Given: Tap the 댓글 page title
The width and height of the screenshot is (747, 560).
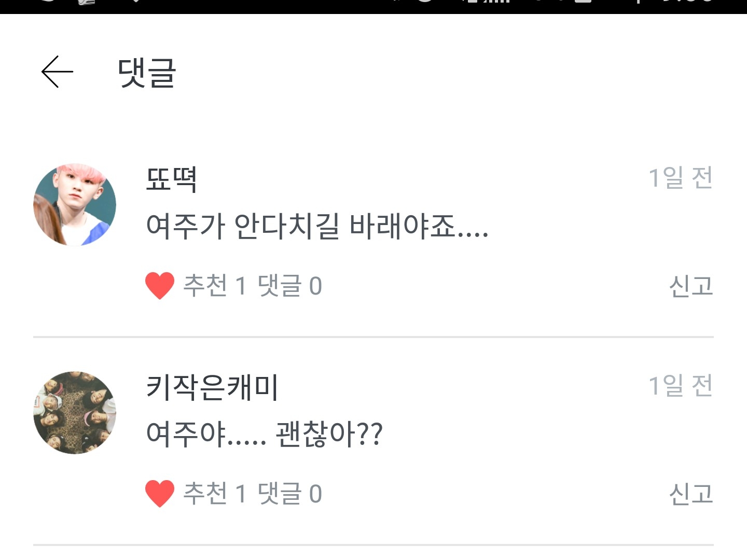Looking at the screenshot, I should (x=147, y=73).
